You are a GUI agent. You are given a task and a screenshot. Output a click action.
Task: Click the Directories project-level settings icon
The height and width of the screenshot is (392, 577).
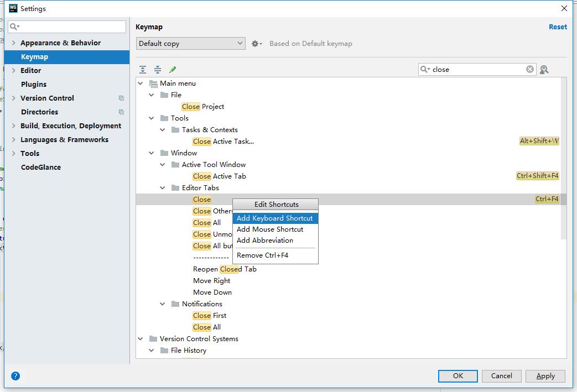[122, 112]
